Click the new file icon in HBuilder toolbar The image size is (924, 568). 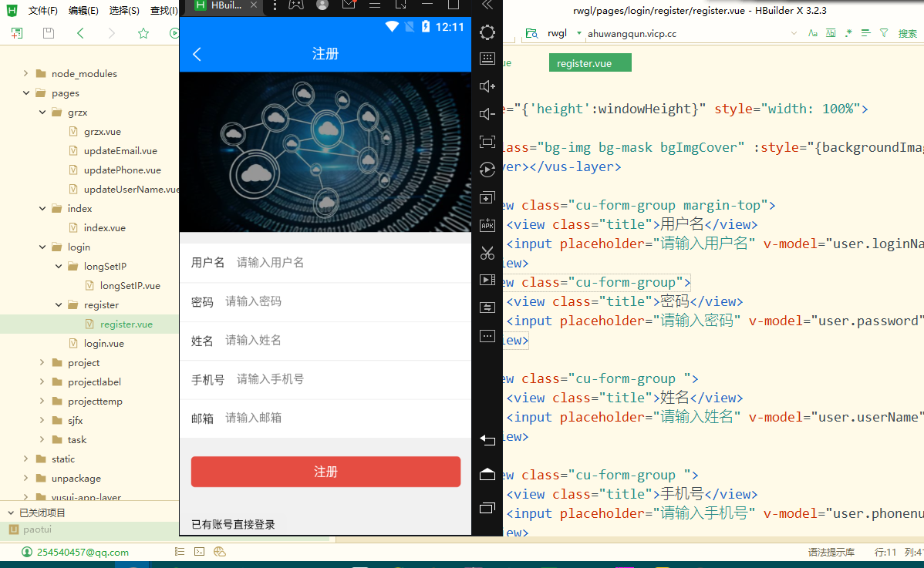tap(16, 34)
